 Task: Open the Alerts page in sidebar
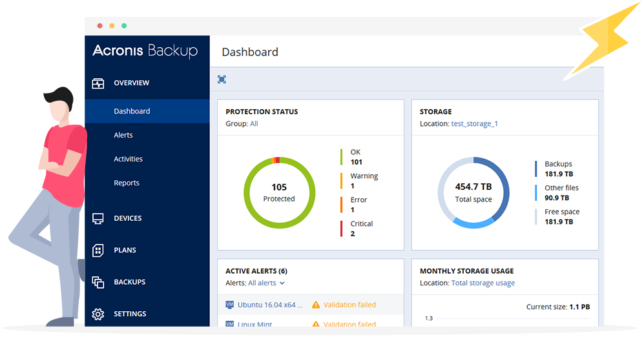click(123, 135)
